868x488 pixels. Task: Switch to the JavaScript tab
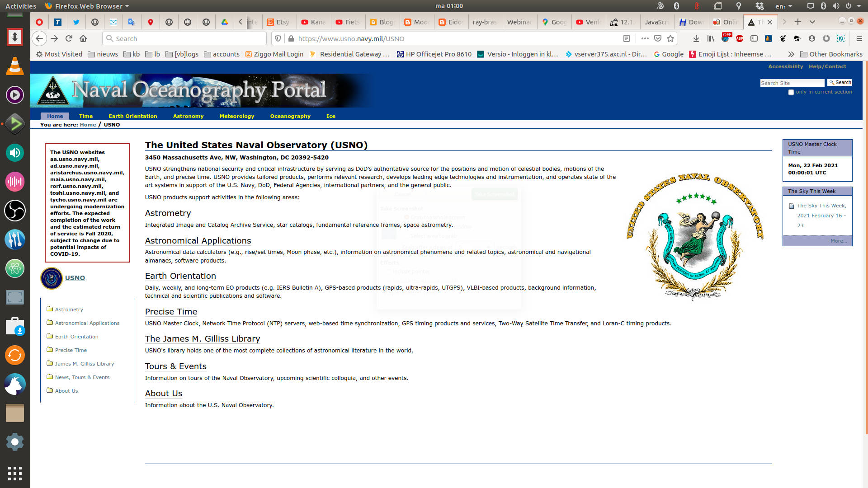pyautogui.click(x=656, y=22)
